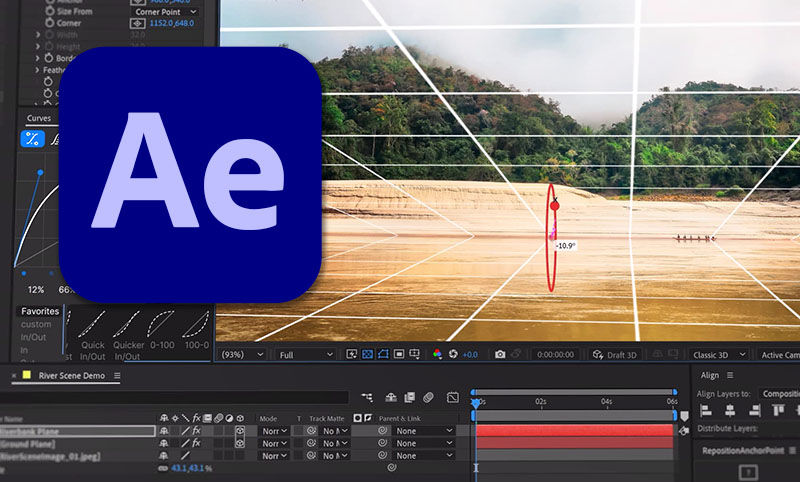The height and width of the screenshot is (482, 800).
Task: Toggle 3D layer switch for Riverbank Plane
Action: (x=240, y=430)
